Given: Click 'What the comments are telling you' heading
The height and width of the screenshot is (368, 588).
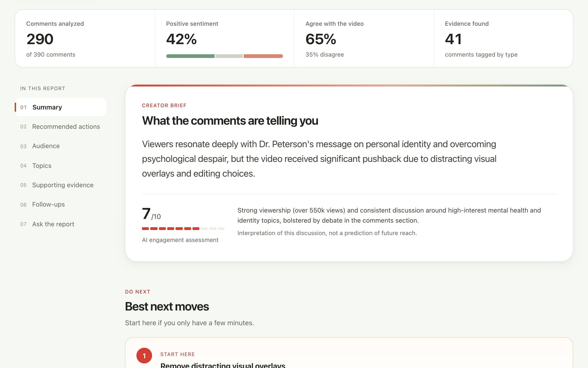Looking at the screenshot, I should point(230,121).
